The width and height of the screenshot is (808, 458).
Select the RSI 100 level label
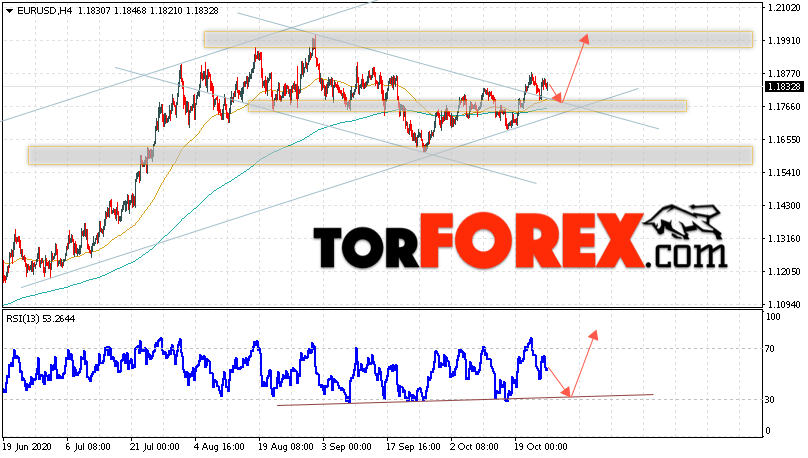click(x=773, y=316)
